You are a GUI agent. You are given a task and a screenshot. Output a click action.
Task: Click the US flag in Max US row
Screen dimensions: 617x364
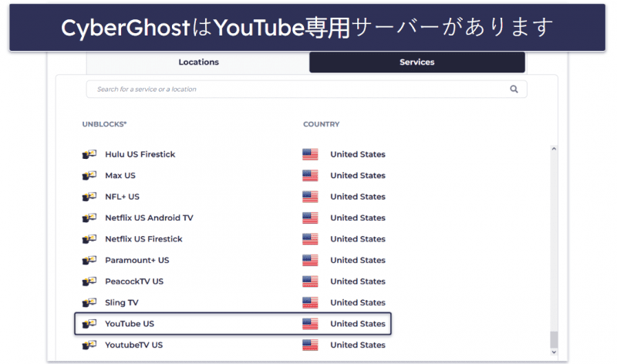[310, 176]
